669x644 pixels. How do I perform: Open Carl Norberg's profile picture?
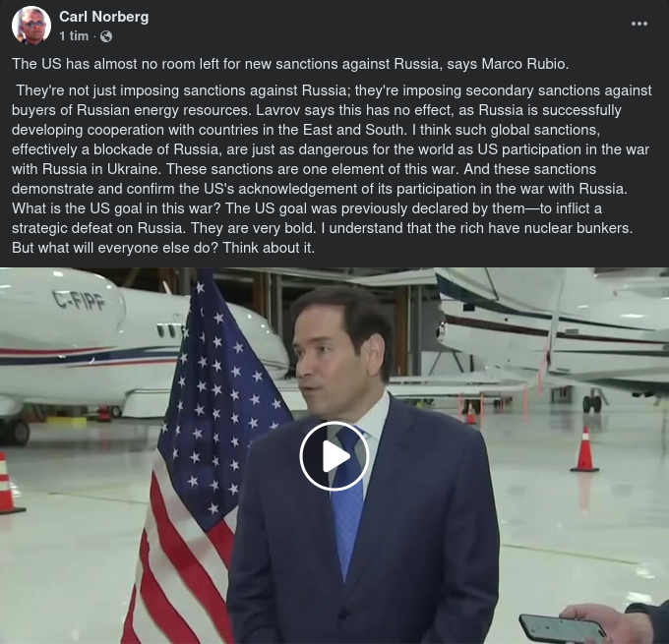(31, 26)
